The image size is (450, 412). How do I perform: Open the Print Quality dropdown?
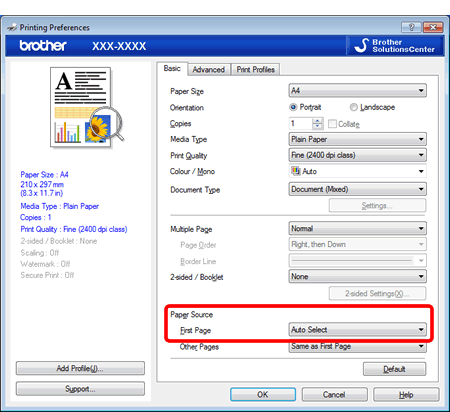[357, 155]
